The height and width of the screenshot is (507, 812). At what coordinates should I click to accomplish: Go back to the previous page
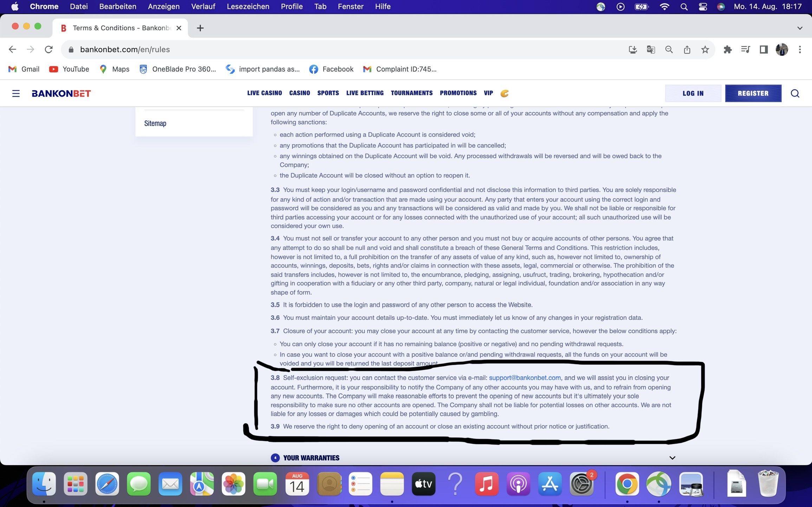point(12,50)
